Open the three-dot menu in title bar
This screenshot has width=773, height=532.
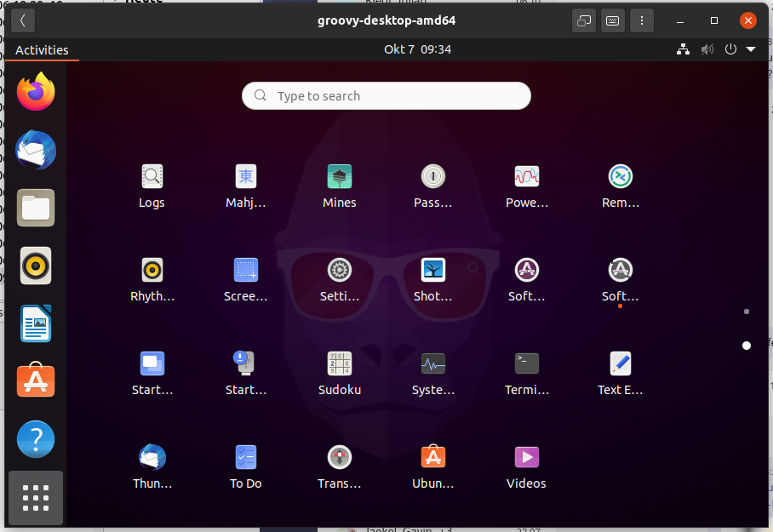pyautogui.click(x=641, y=20)
